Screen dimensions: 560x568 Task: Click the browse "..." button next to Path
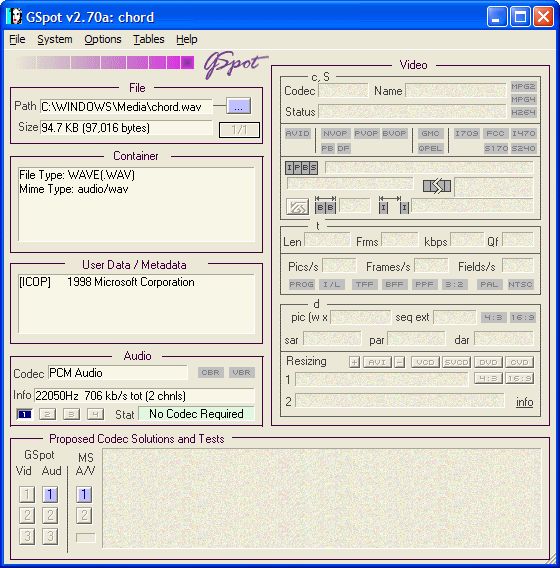click(238, 106)
